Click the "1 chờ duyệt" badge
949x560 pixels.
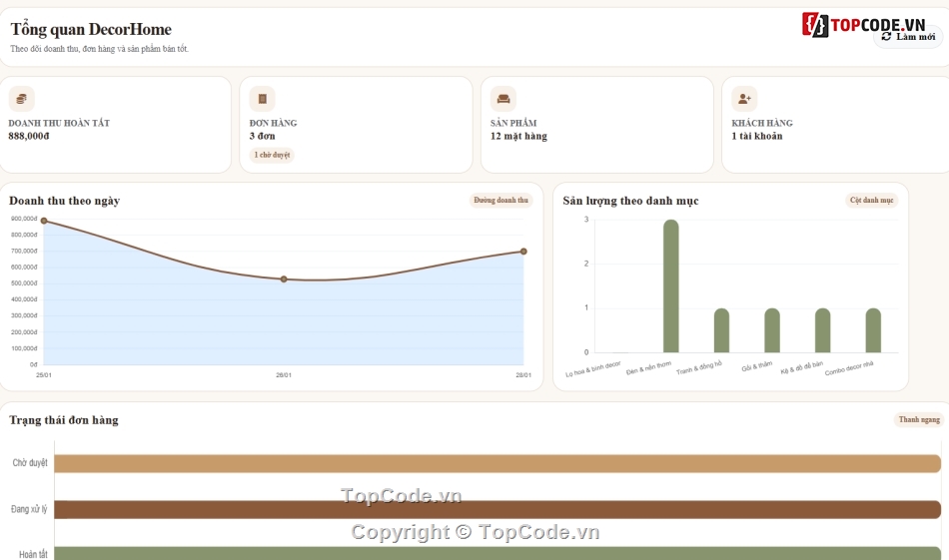tap(272, 155)
